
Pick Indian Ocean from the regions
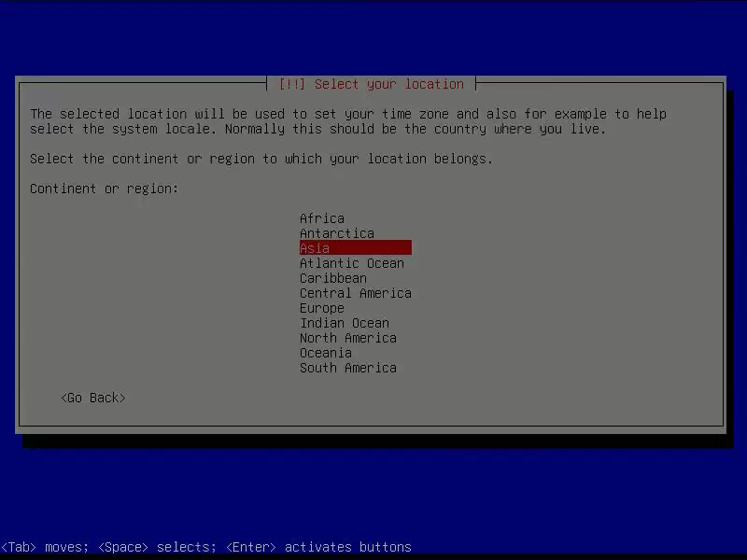click(x=344, y=323)
